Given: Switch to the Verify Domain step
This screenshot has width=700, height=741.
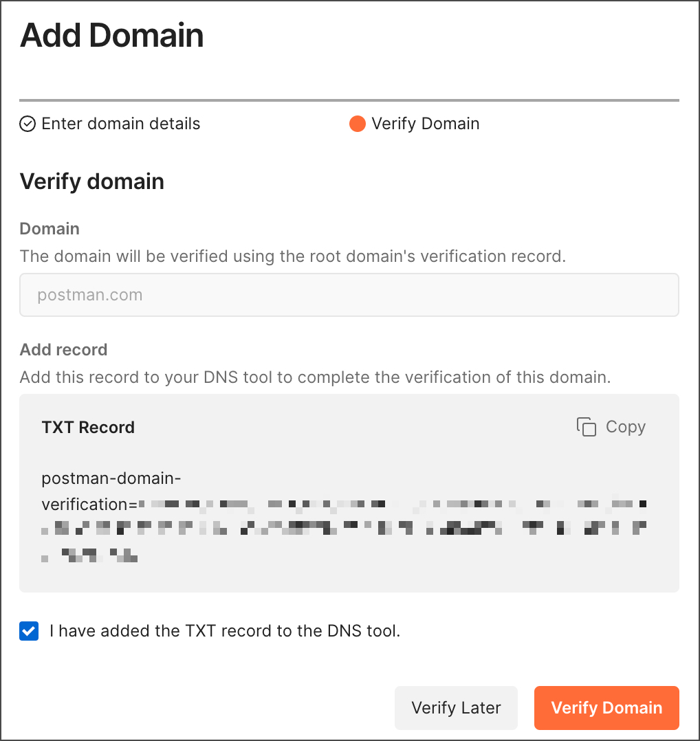Looking at the screenshot, I should click(x=425, y=124).
